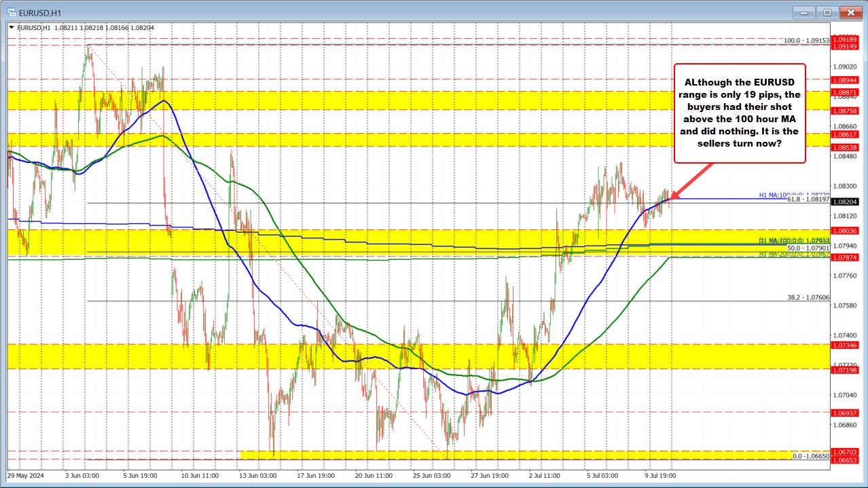Click the 0.0 - 1.06650 Fibonacci label
868x488 pixels.
coord(810,456)
